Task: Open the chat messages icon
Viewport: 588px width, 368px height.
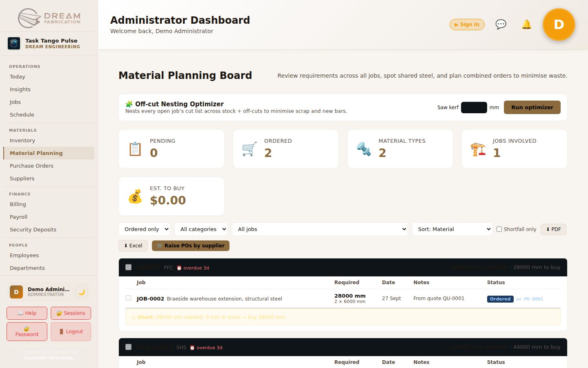Action: (501, 25)
